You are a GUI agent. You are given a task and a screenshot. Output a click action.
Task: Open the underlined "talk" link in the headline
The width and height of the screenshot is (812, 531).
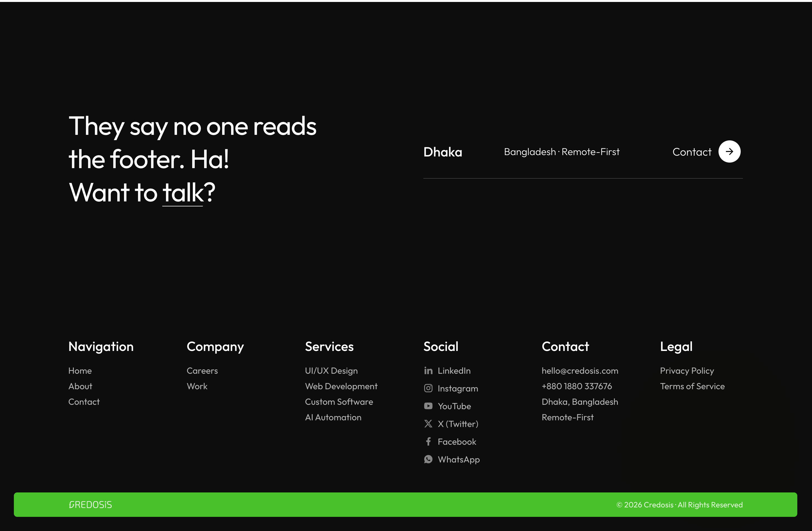[x=183, y=193]
